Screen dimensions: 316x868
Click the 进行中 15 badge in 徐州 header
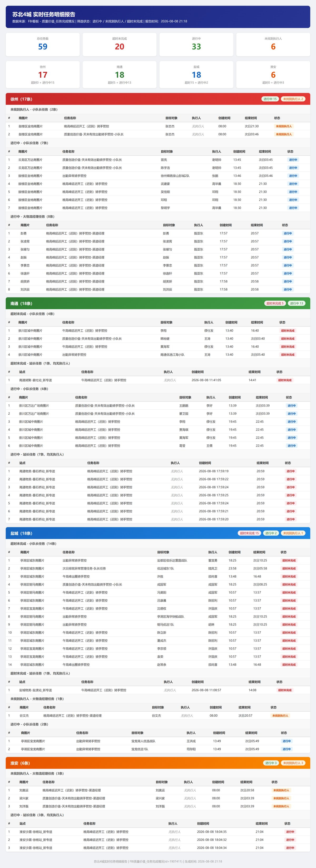pos(270,99)
